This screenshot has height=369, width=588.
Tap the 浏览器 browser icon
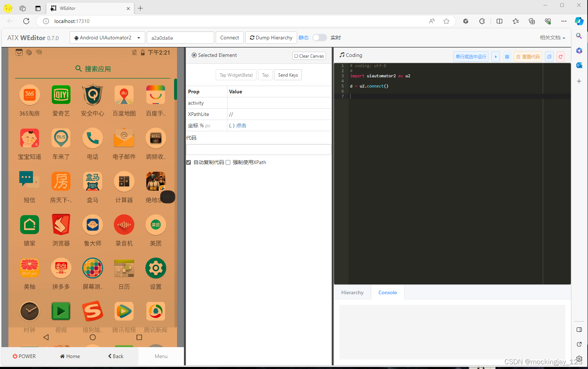(61, 225)
